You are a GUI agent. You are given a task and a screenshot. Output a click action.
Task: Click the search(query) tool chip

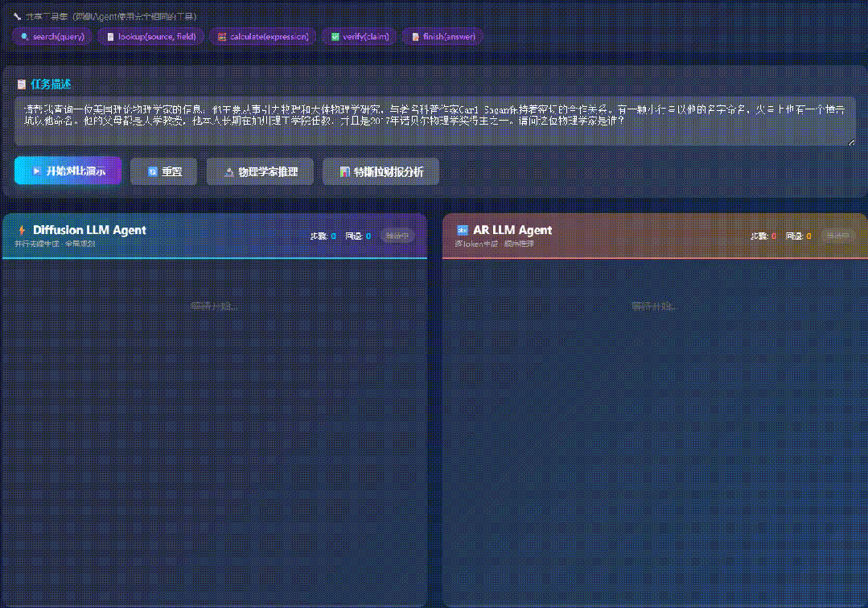click(x=51, y=36)
